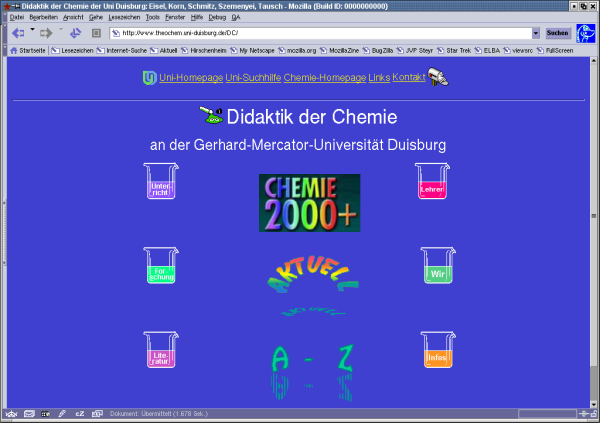Open the Internet-Suche bookmark
This screenshot has height=423, width=600.
pyautogui.click(x=122, y=51)
